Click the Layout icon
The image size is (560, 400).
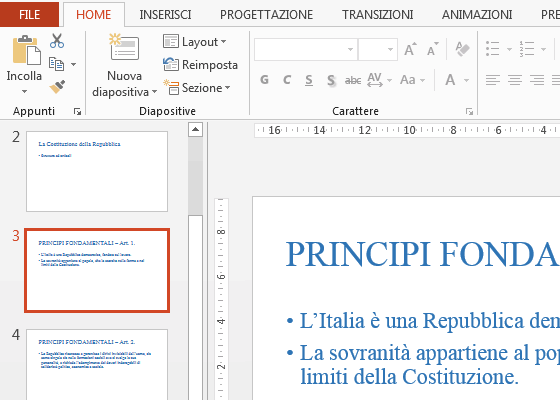171,41
